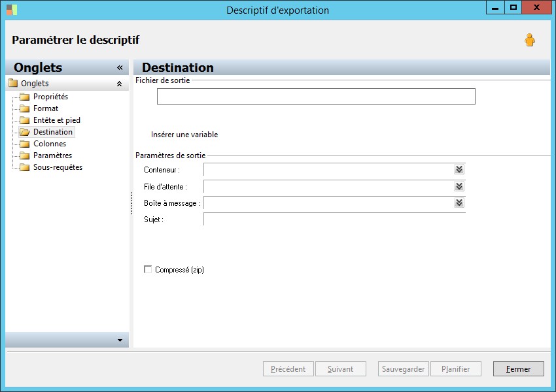Focus the Sujet input field
Image resolution: width=556 pixels, height=392 pixels.
pyautogui.click(x=334, y=220)
